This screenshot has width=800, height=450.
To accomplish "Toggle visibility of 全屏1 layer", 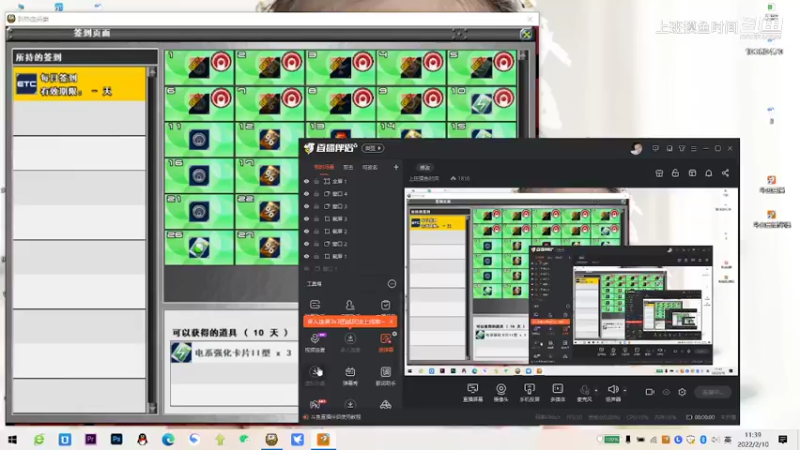I will (x=306, y=181).
